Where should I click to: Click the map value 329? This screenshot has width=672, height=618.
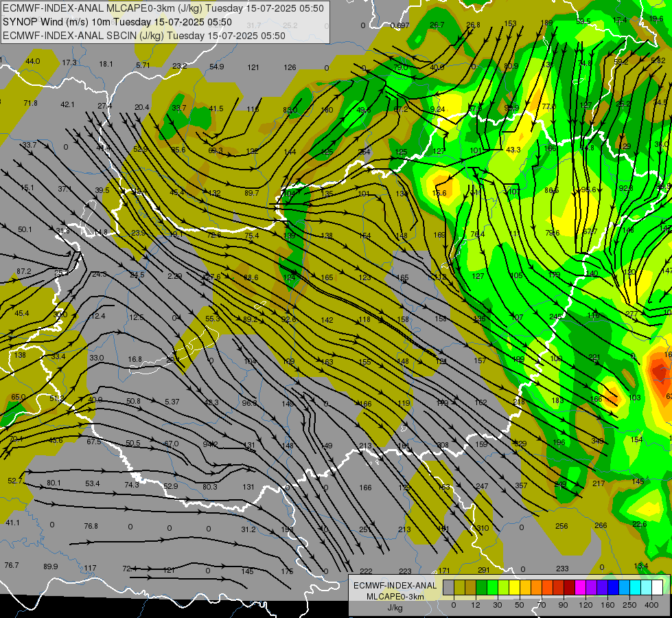pyautogui.click(x=520, y=444)
